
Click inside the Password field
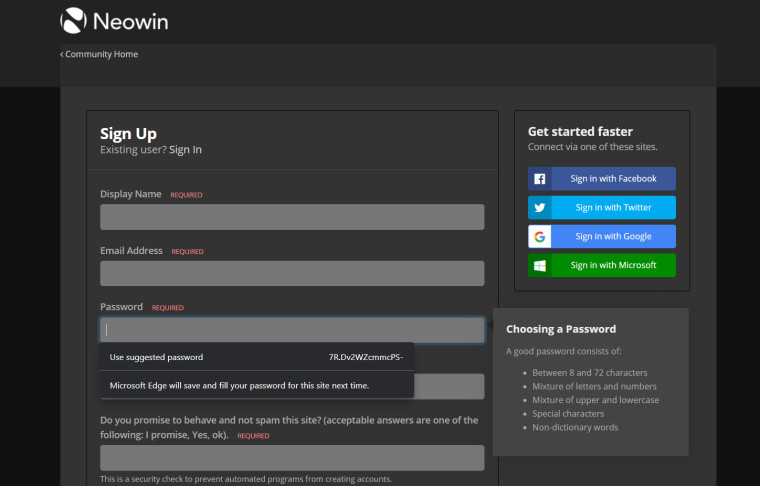[x=292, y=330]
